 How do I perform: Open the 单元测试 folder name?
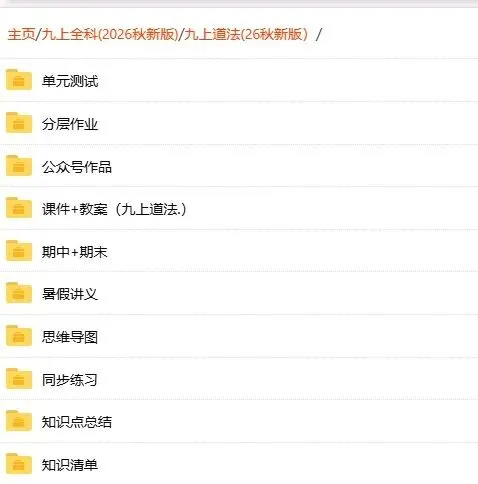(x=70, y=81)
